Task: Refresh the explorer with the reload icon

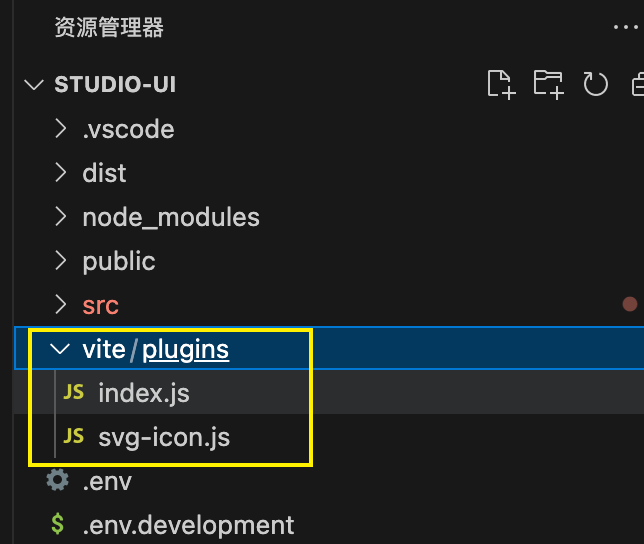Action: click(x=595, y=84)
